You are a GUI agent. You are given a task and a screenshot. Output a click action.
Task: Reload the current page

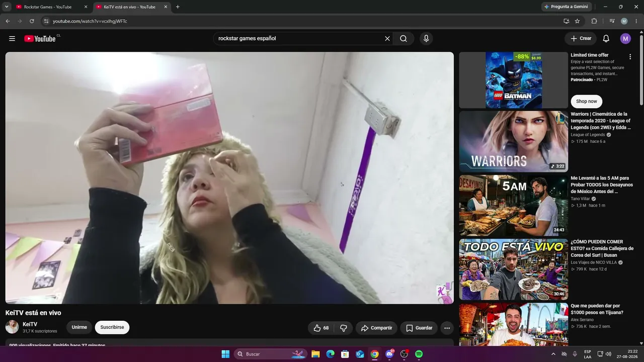[32, 21]
